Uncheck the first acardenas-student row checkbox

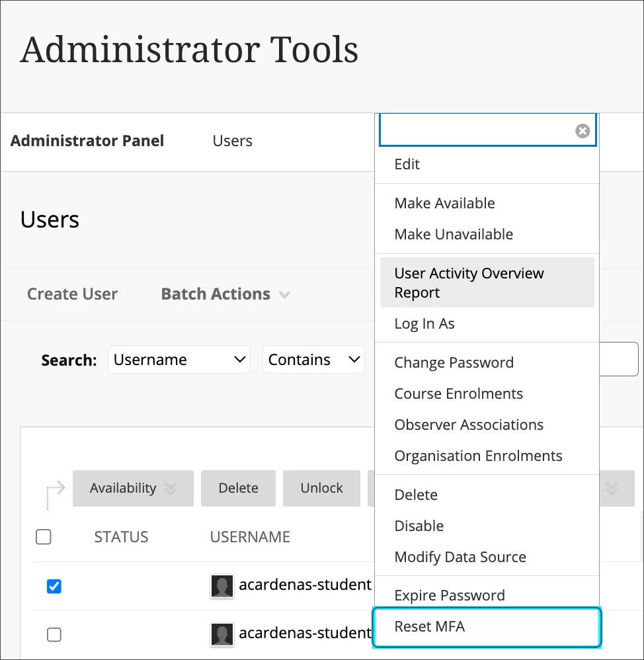click(x=54, y=587)
